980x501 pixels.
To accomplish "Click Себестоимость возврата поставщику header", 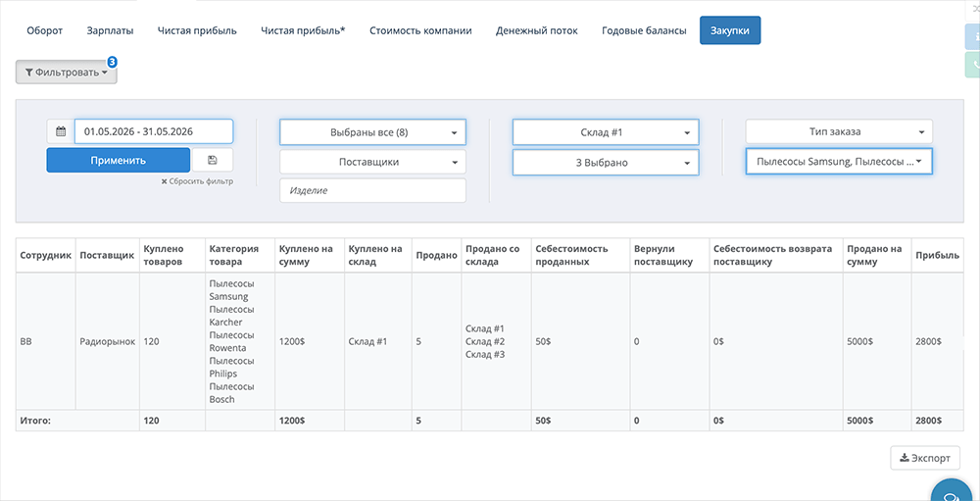I will coord(775,255).
